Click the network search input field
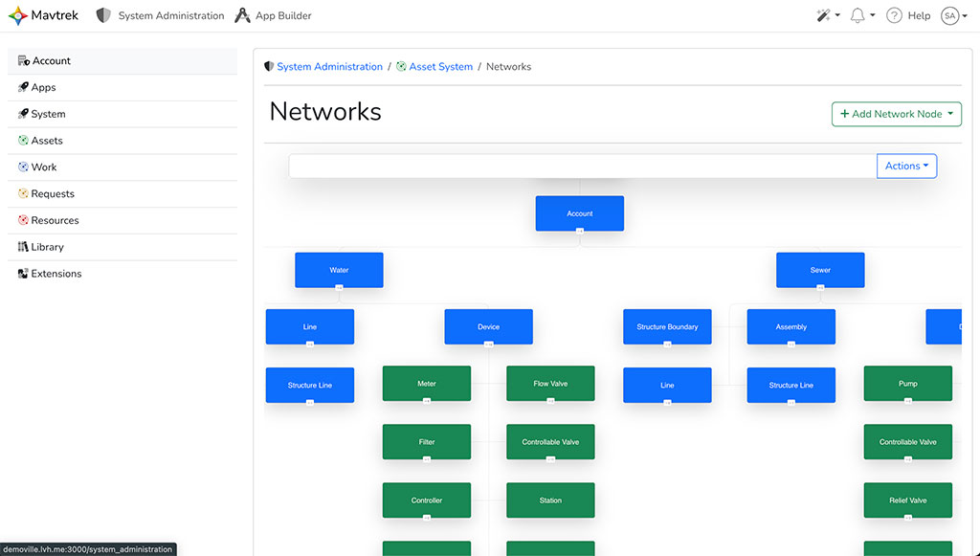The height and width of the screenshot is (556, 980). 582,167
